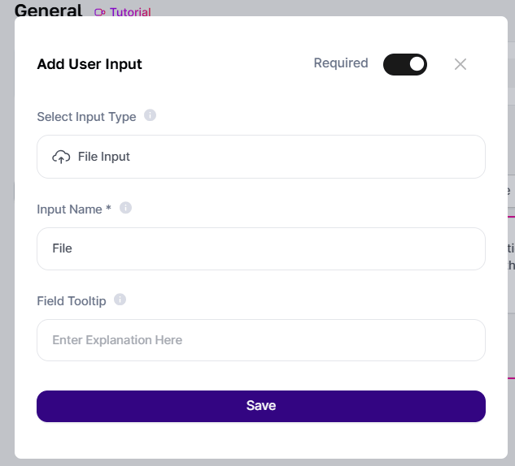The height and width of the screenshot is (466, 515).
Task: Click the asterisk after Input Name
Action: click(x=108, y=208)
